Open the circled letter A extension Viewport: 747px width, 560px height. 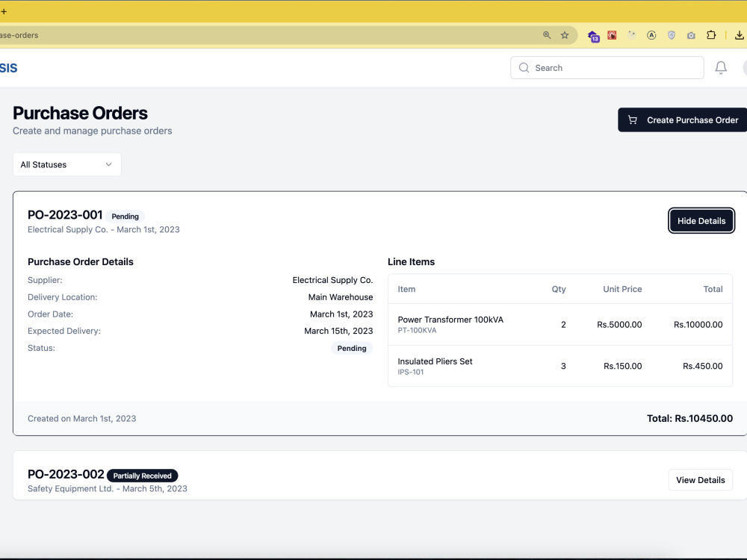tap(651, 35)
